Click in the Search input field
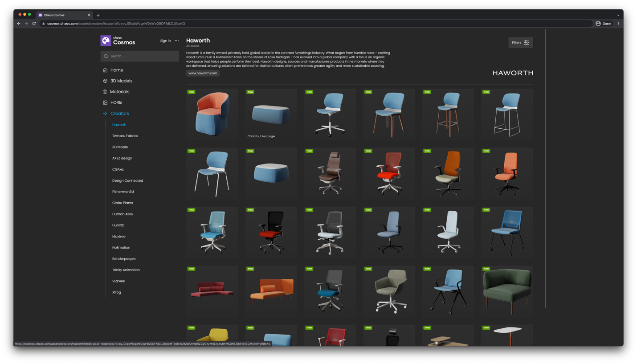 [x=140, y=56]
